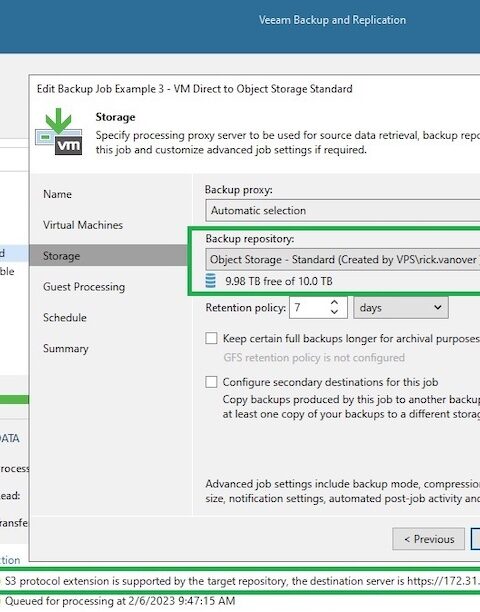Screen dimensions: 480x612
Task: Click GFS retention policy is not configured text
Action: (314, 358)
